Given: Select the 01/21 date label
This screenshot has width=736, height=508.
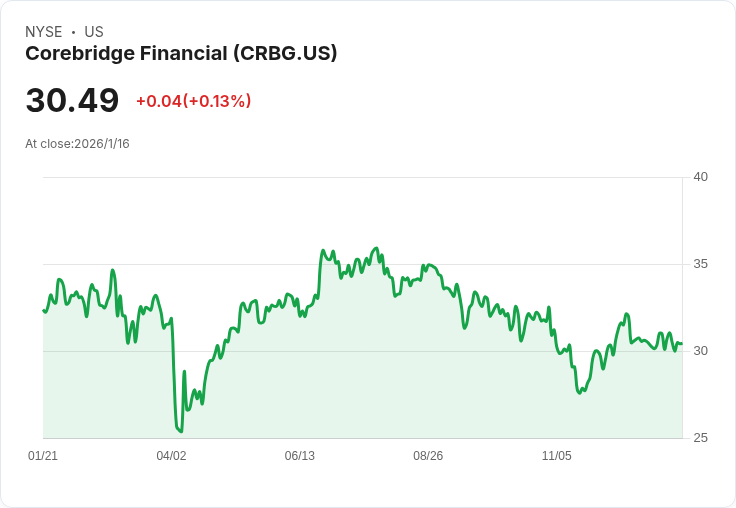Looking at the screenshot, I should coord(43,455).
